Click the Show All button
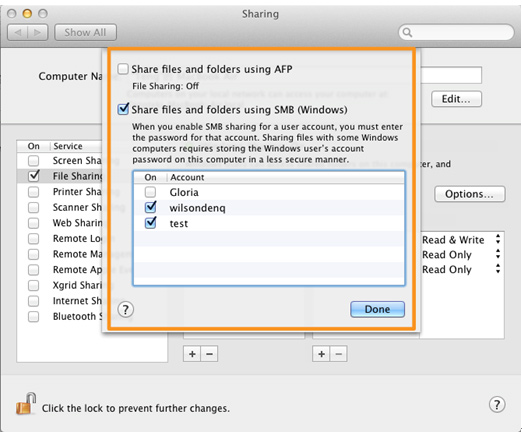522x432 pixels. point(85,33)
